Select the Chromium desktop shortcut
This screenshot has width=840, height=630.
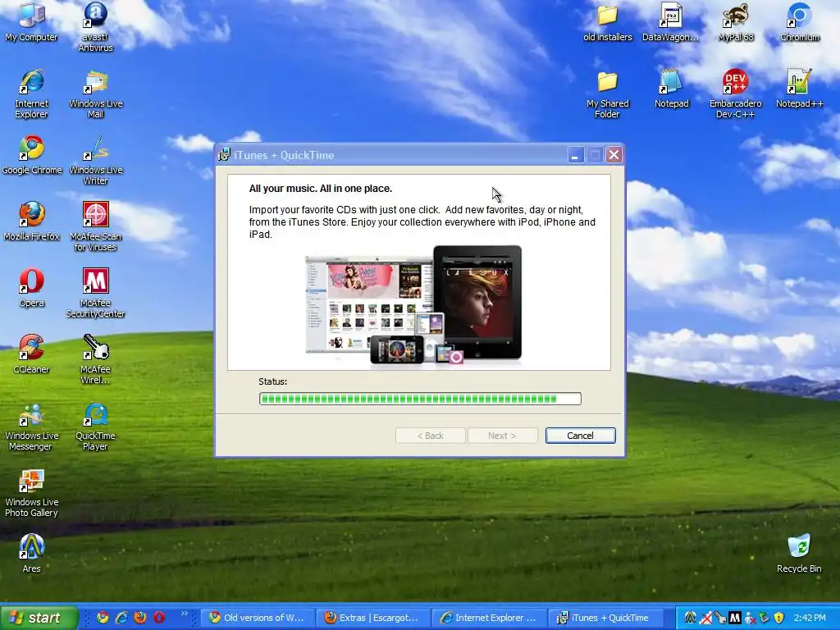click(799, 22)
